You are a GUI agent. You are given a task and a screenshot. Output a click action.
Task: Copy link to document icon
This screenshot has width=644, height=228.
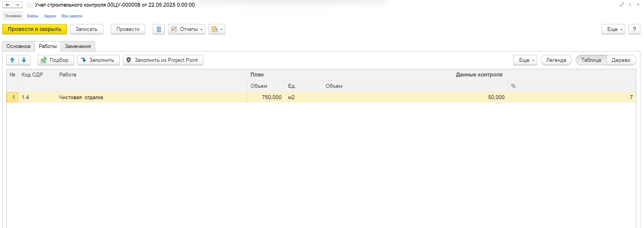(622, 5)
